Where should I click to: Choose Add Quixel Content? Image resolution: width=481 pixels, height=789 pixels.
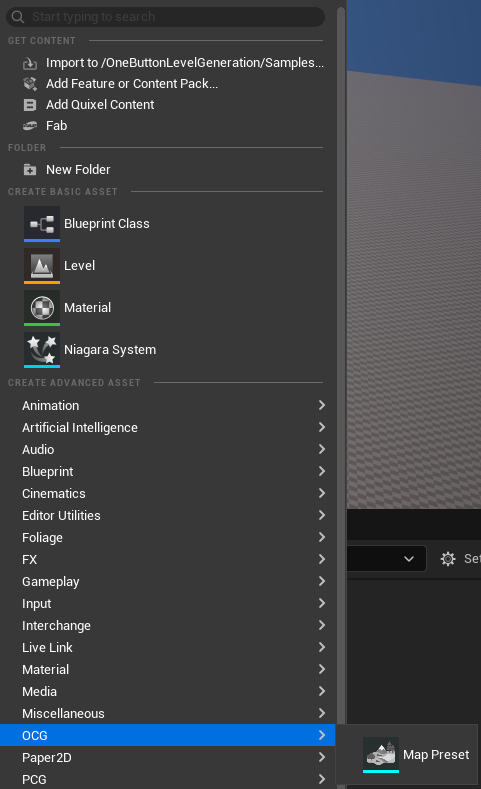pos(100,105)
